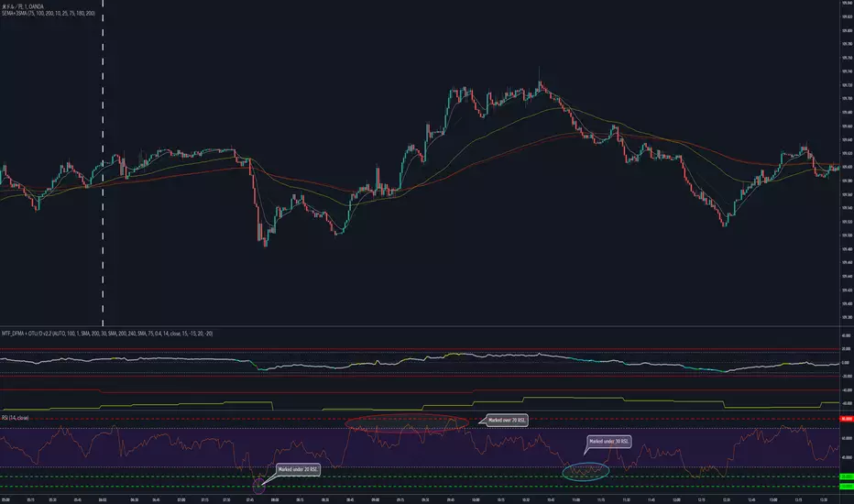Click the 08:00 label on the time axis

coord(275,499)
